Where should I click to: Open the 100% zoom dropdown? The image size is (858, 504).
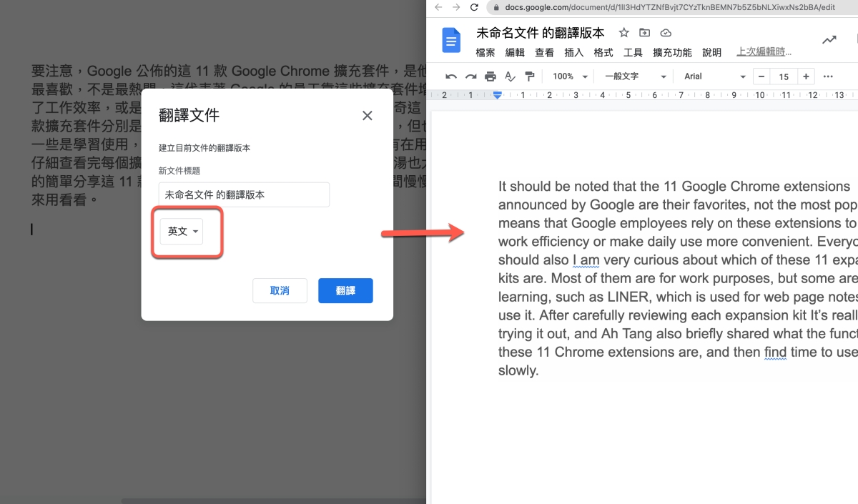pos(570,76)
